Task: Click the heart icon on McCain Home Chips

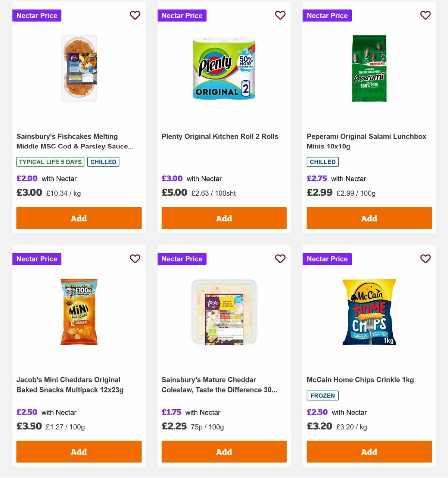Action: (x=425, y=259)
